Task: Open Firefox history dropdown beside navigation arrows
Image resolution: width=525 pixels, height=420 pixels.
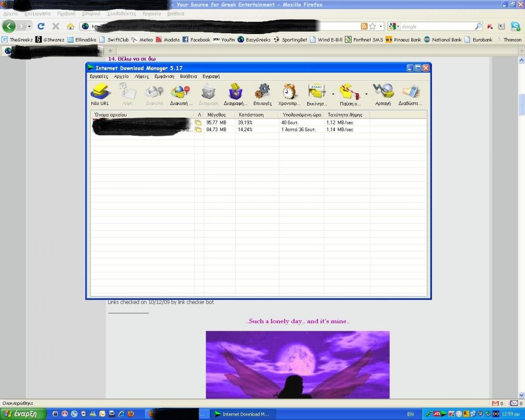Action: tap(29, 26)
